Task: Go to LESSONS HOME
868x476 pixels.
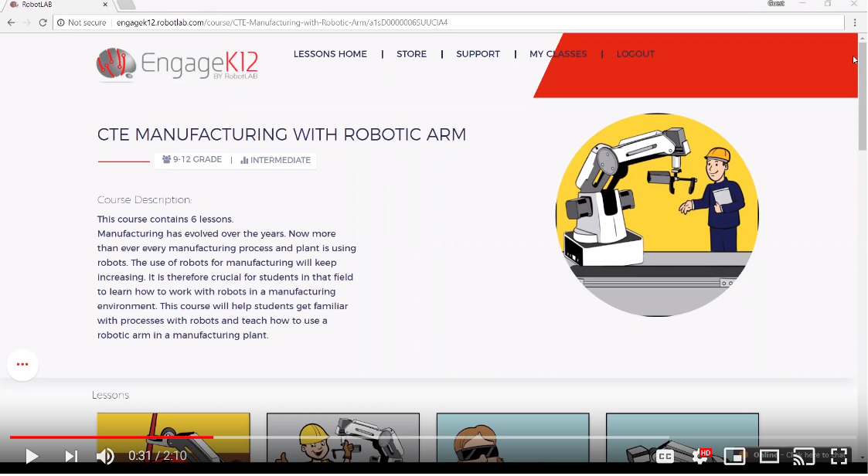Action: point(330,54)
